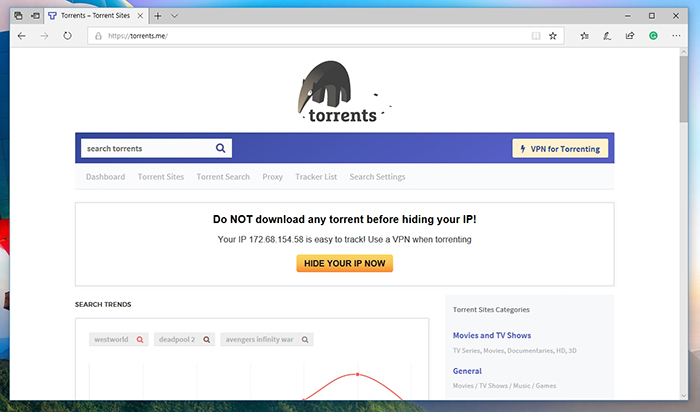Screen dimensions: 700x412
Task: Select the Torrents – Torrent Sites tab
Action: [x=96, y=16]
